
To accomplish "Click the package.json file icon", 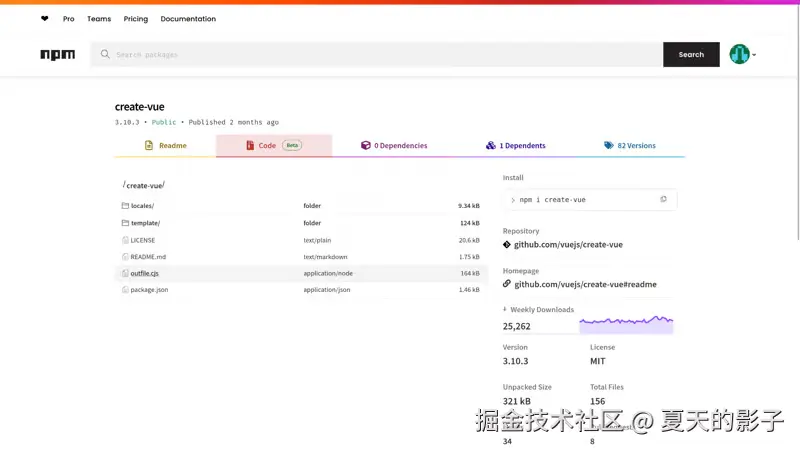I will (125, 290).
